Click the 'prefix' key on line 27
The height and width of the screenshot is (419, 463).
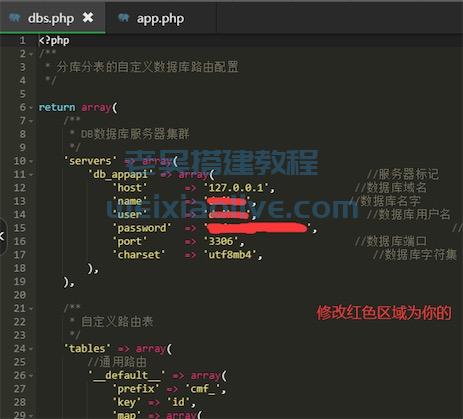(x=136, y=389)
